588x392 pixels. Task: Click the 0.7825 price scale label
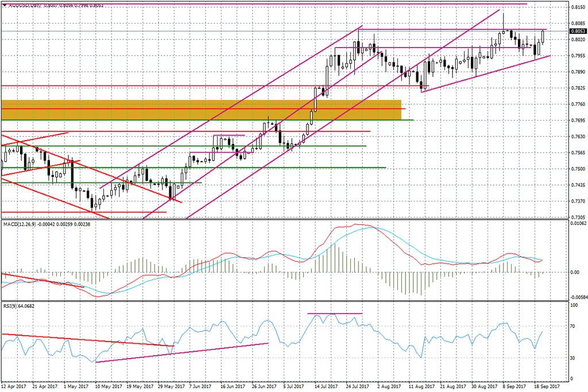(579, 88)
